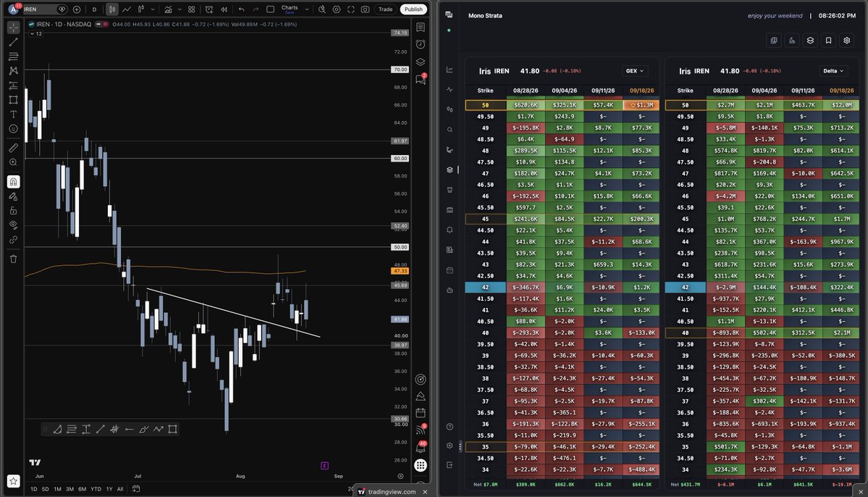Start bar replay mode
Screen dimensions: 868x497
point(224,9)
